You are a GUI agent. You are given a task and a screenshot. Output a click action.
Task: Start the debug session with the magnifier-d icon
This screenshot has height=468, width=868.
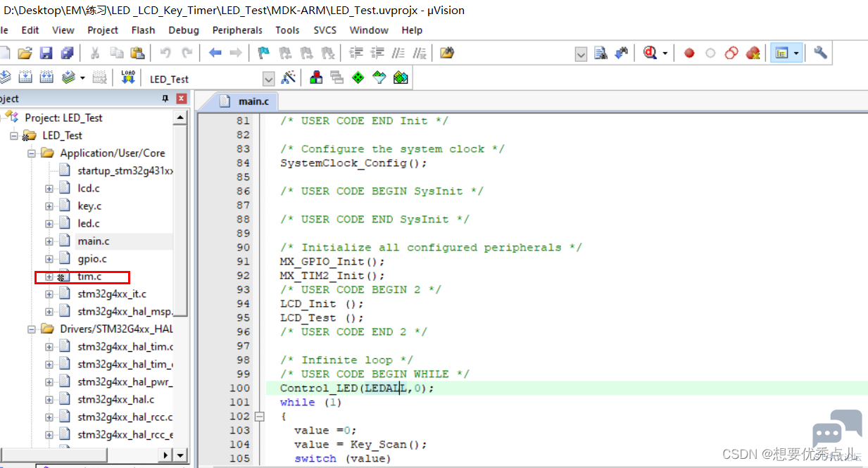click(650, 53)
